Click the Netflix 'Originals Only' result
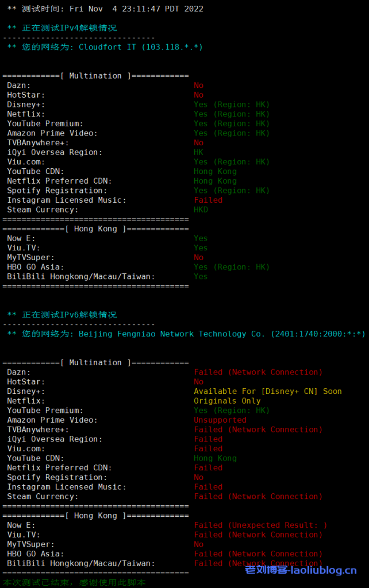 pyautogui.click(x=227, y=401)
